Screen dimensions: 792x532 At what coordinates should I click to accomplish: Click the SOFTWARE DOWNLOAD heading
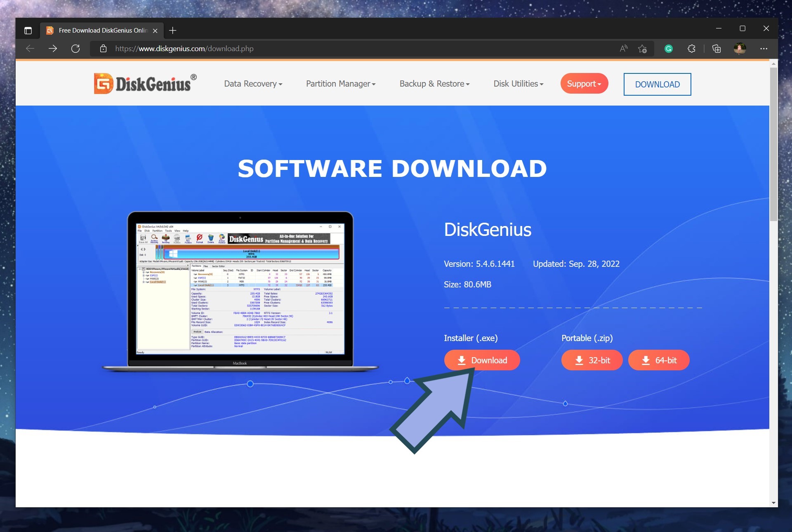pyautogui.click(x=392, y=169)
